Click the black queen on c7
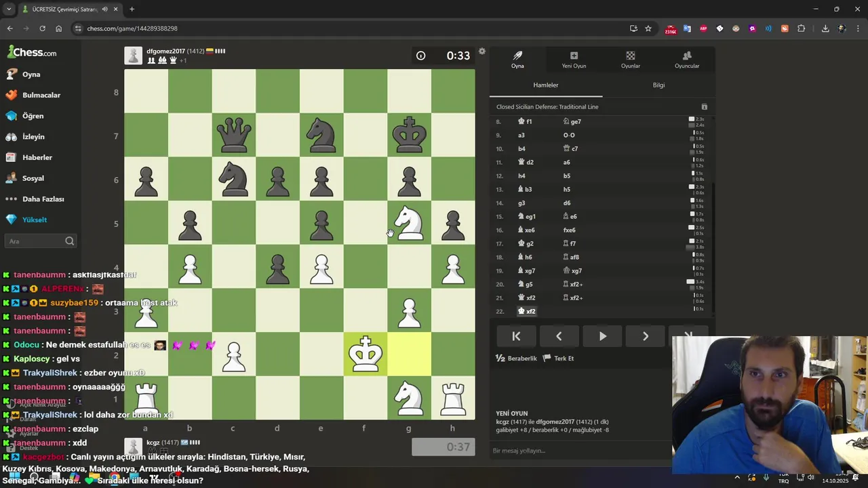 [x=234, y=135]
